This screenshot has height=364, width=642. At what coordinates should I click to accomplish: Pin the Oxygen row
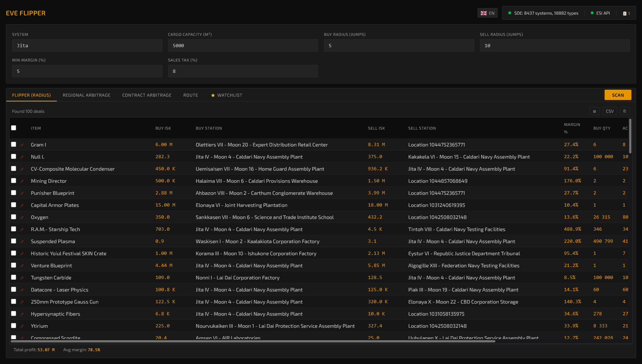click(x=22, y=218)
